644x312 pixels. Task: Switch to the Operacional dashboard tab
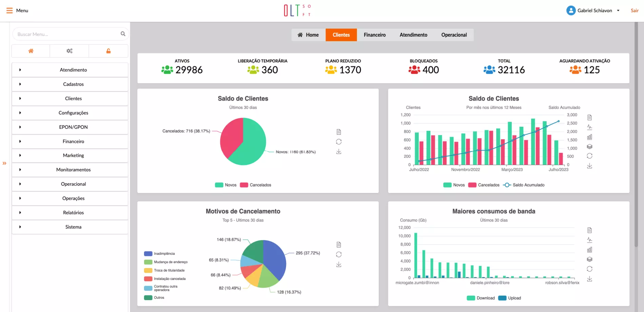pos(454,35)
